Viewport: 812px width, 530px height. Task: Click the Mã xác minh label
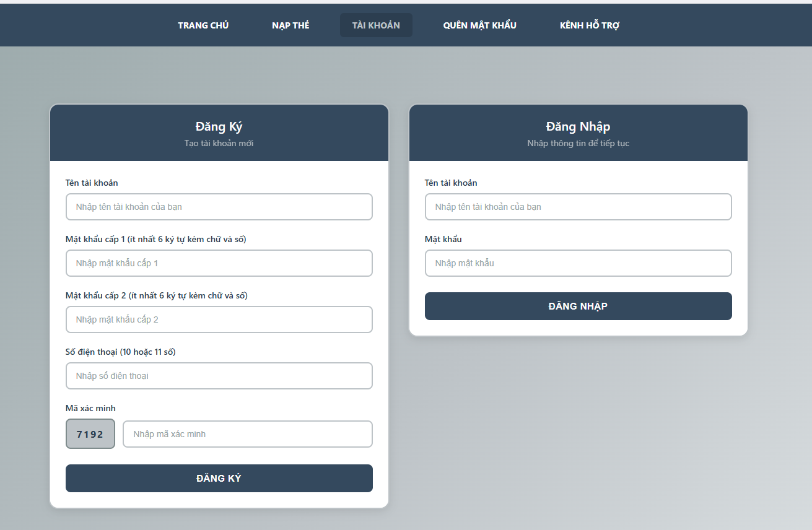tap(90, 408)
